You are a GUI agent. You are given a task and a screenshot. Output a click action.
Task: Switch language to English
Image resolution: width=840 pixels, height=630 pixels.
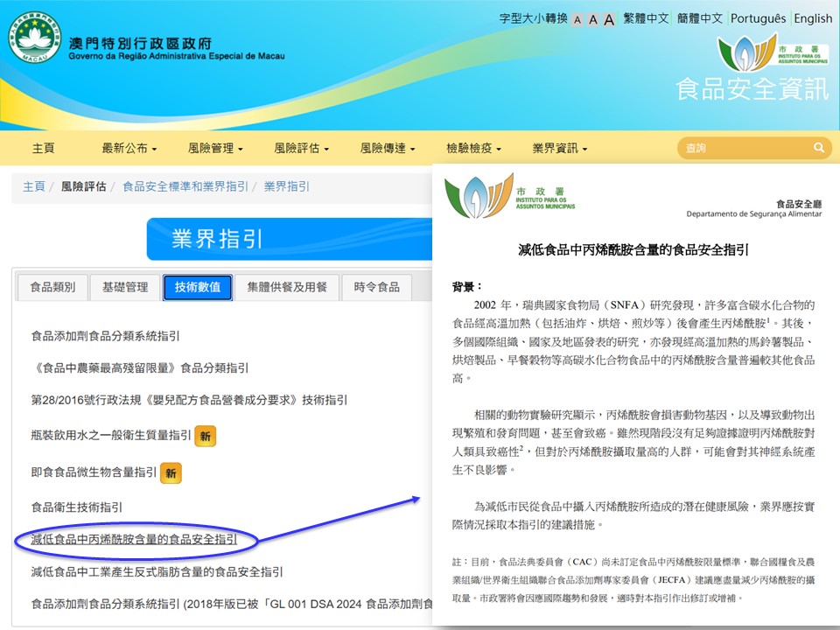[813, 18]
